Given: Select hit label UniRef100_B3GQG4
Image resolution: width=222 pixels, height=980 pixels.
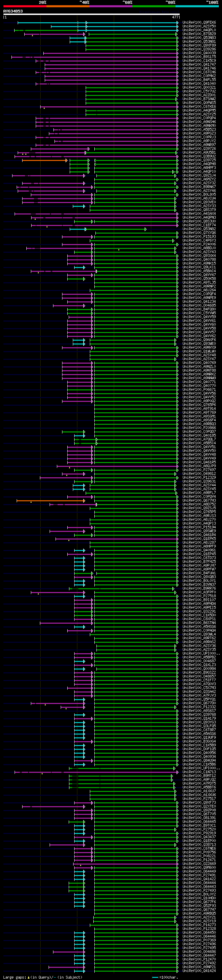Looking at the screenshot, I should point(199,741).
